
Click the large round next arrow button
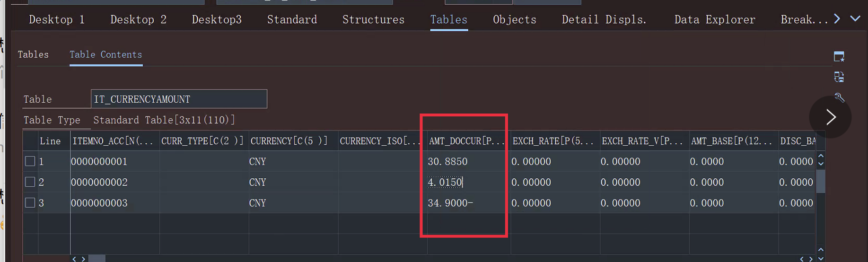coord(830,117)
